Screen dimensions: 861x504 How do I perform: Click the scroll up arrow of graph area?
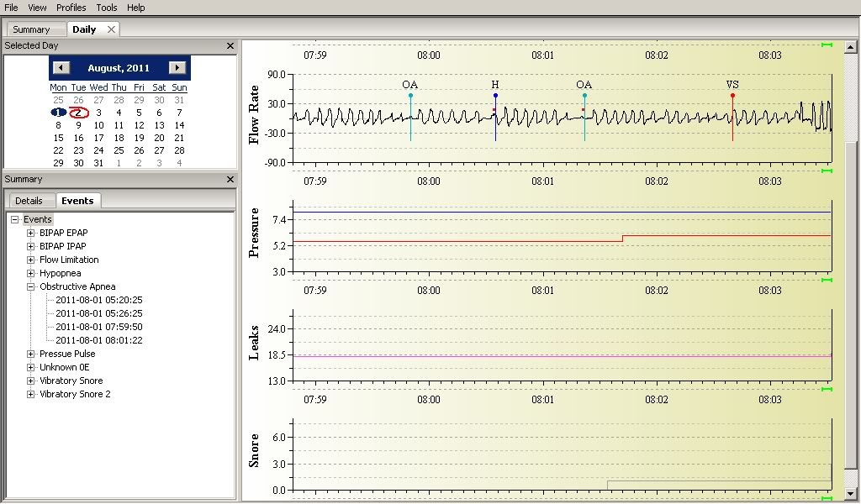[850, 47]
